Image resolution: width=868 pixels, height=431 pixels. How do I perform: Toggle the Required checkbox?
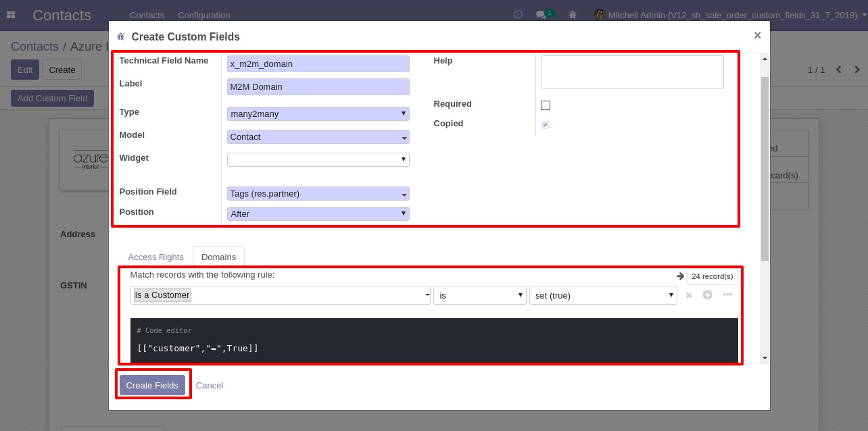(x=546, y=105)
